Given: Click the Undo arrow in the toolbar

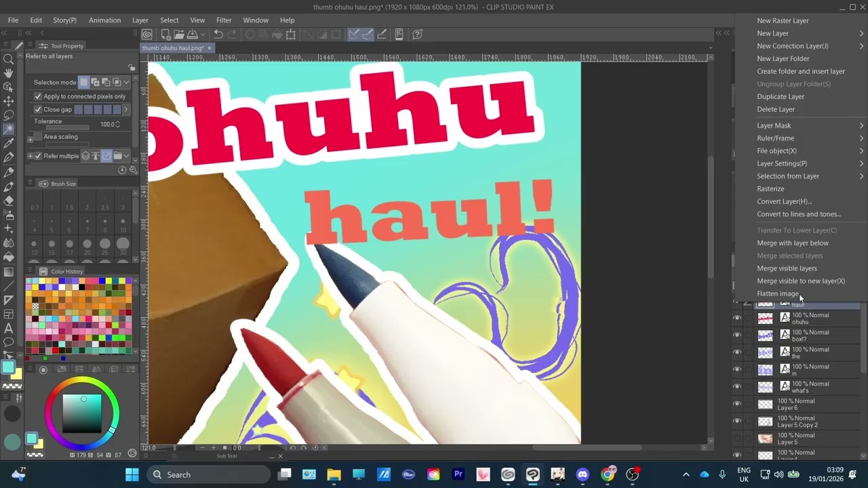Looking at the screenshot, I should [218, 35].
